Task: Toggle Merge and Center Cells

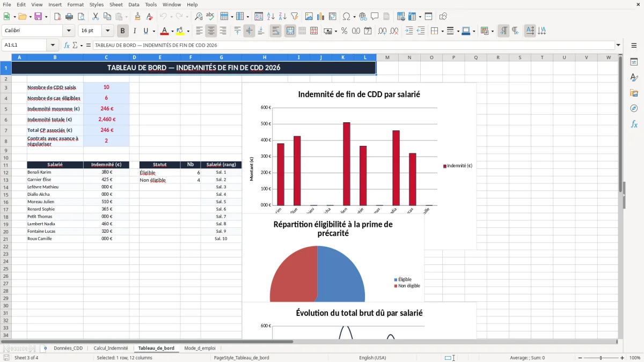Action: tap(290, 31)
